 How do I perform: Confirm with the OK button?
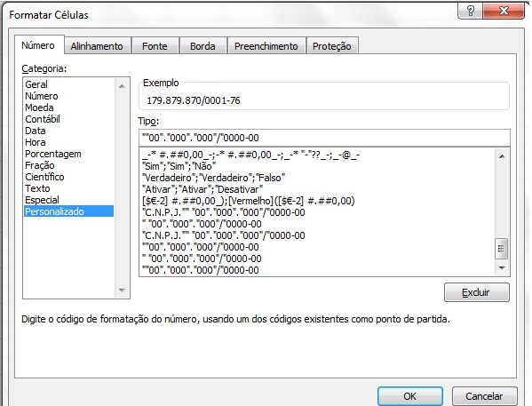[409, 396]
